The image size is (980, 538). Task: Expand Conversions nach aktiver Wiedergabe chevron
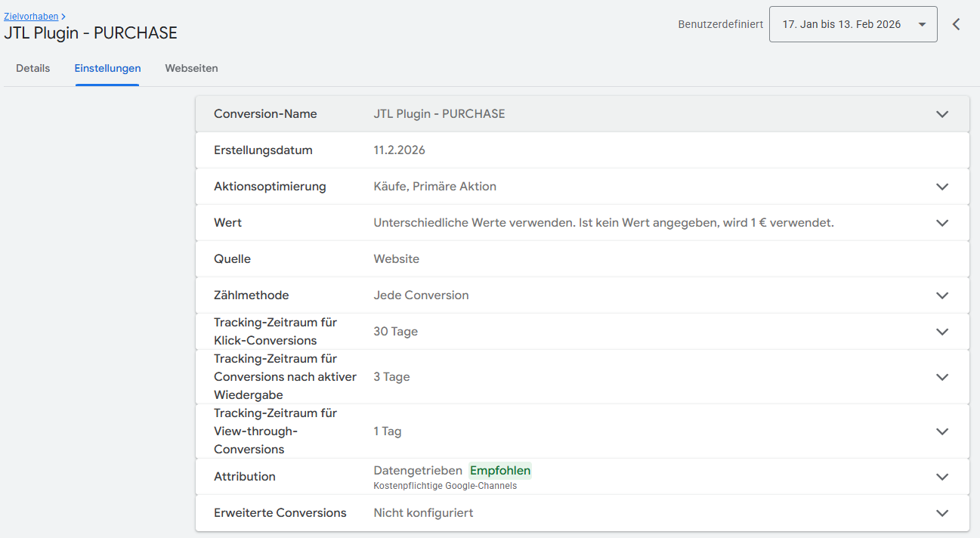[942, 377]
